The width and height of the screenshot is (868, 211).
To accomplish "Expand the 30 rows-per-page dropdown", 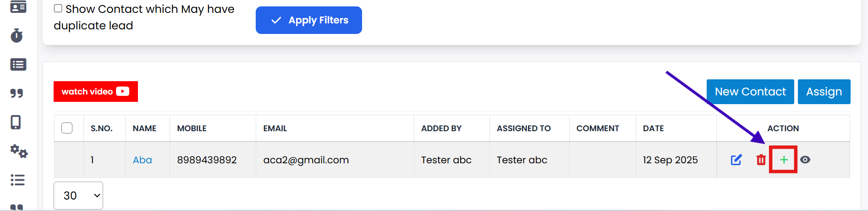I will click(x=78, y=195).
